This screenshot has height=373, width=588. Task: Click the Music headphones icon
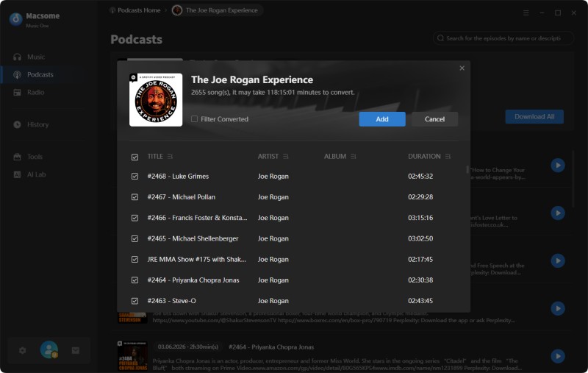click(x=17, y=57)
